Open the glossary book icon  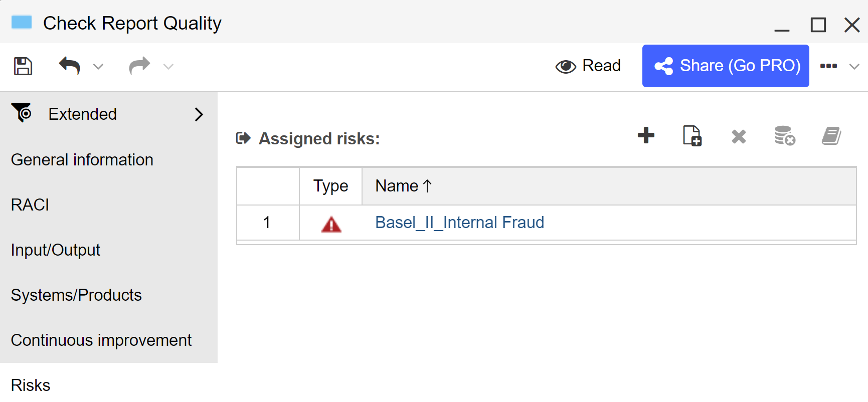pos(831,136)
